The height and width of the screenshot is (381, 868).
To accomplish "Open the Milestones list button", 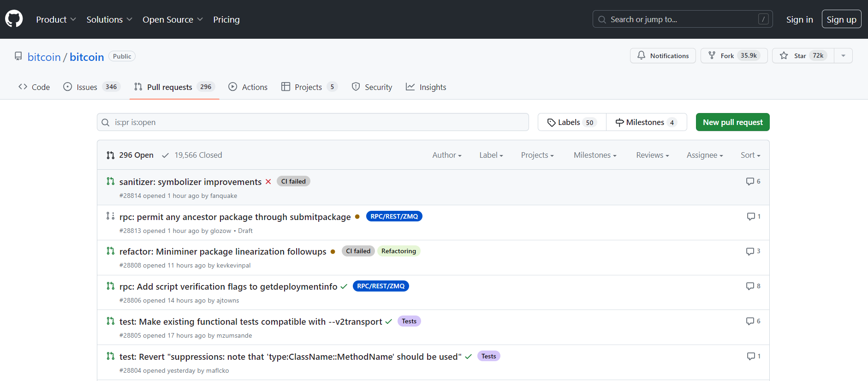I will [647, 122].
